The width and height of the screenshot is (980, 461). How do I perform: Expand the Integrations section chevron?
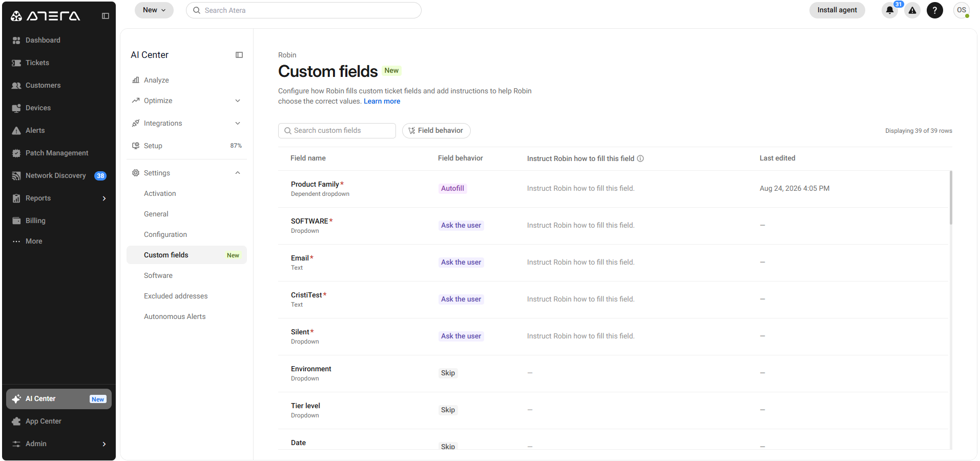(x=238, y=123)
